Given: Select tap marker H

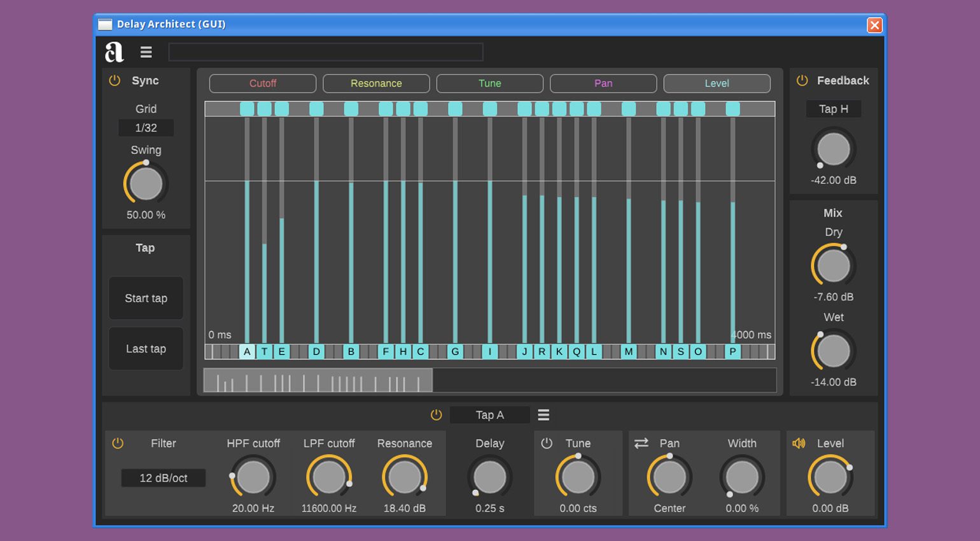Looking at the screenshot, I should pyautogui.click(x=403, y=351).
